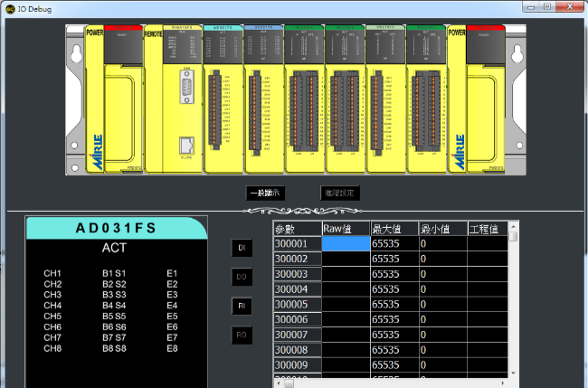Switch to 一般顯示 view
This screenshot has width=588, height=388.
click(266, 193)
